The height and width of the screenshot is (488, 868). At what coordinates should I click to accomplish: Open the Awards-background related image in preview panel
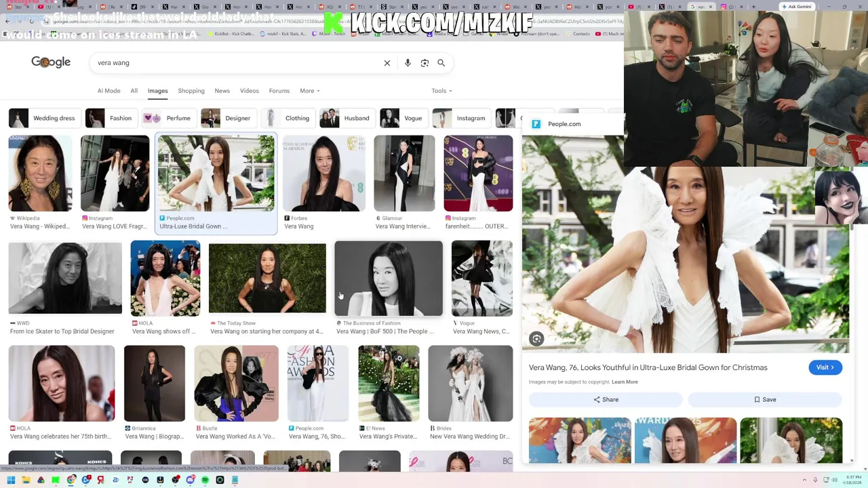(x=686, y=441)
